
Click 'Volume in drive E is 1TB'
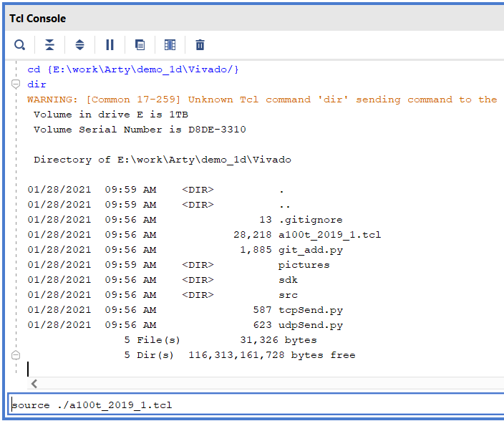(111, 115)
